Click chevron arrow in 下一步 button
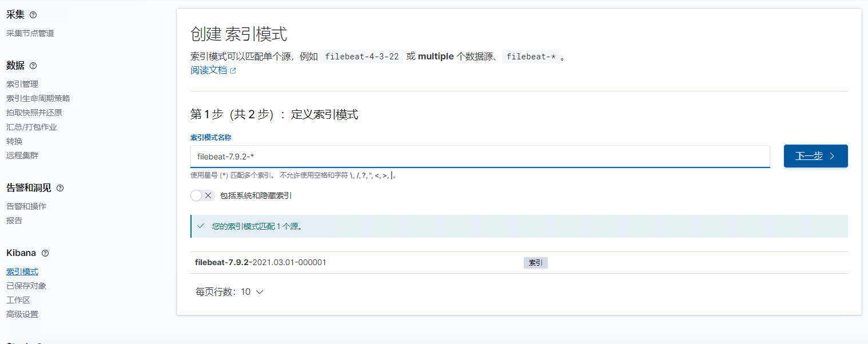The height and width of the screenshot is (344, 868). [832, 156]
